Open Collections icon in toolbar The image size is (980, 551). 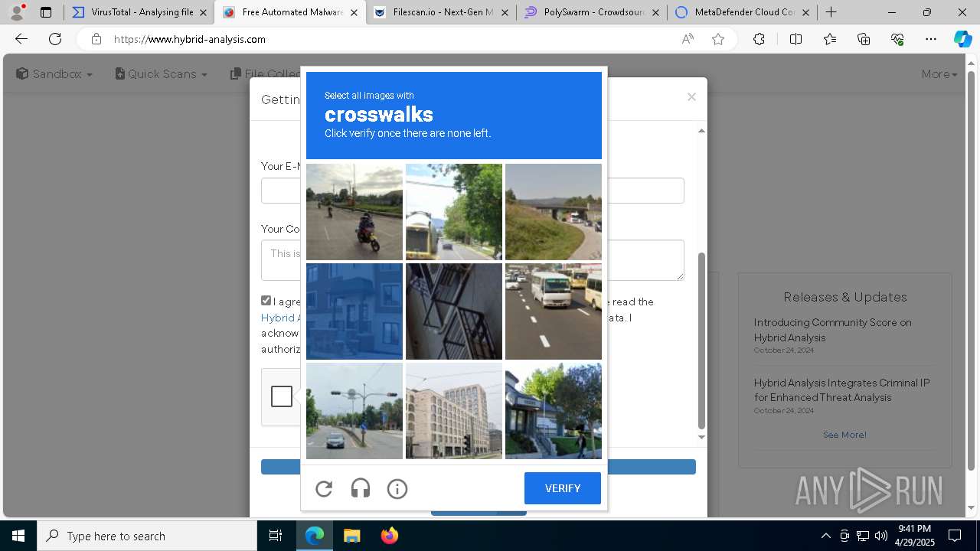click(x=864, y=39)
